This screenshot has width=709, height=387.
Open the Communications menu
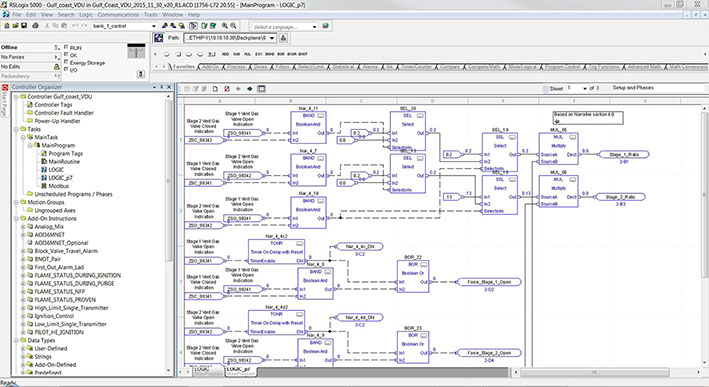pos(118,14)
